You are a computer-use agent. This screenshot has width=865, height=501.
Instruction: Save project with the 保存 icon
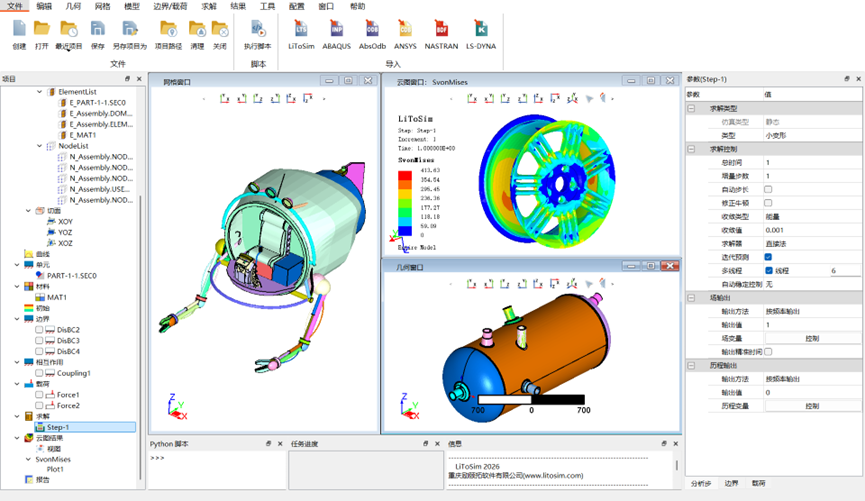click(x=98, y=29)
